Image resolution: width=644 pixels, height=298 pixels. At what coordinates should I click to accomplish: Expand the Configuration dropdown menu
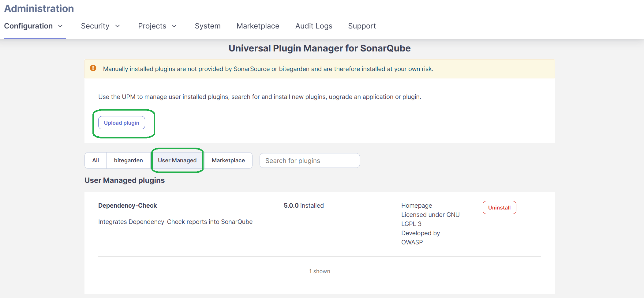click(33, 26)
